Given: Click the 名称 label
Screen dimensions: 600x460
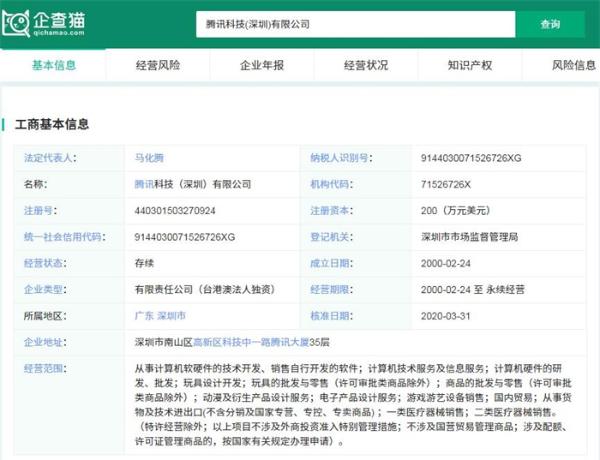Looking at the screenshot, I should point(35,184).
